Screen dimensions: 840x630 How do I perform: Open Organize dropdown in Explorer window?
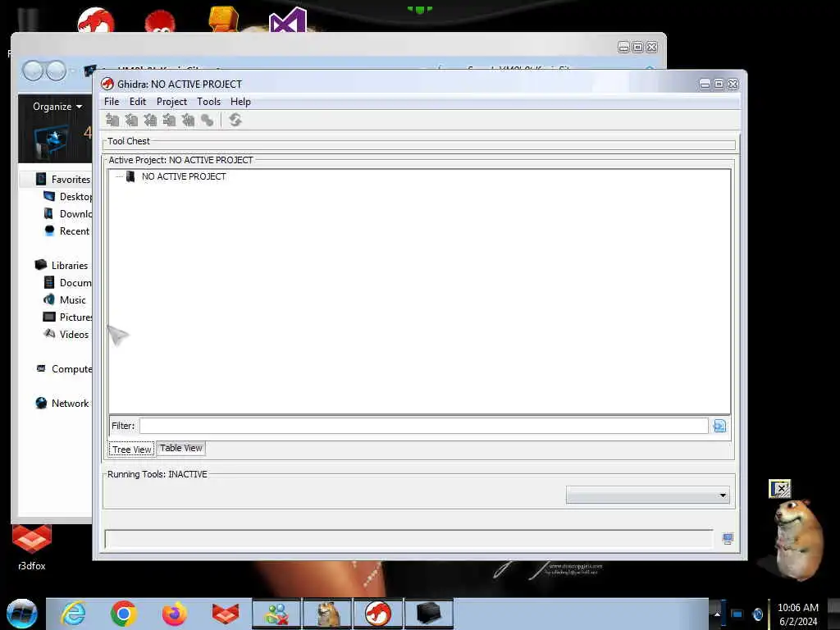57,107
